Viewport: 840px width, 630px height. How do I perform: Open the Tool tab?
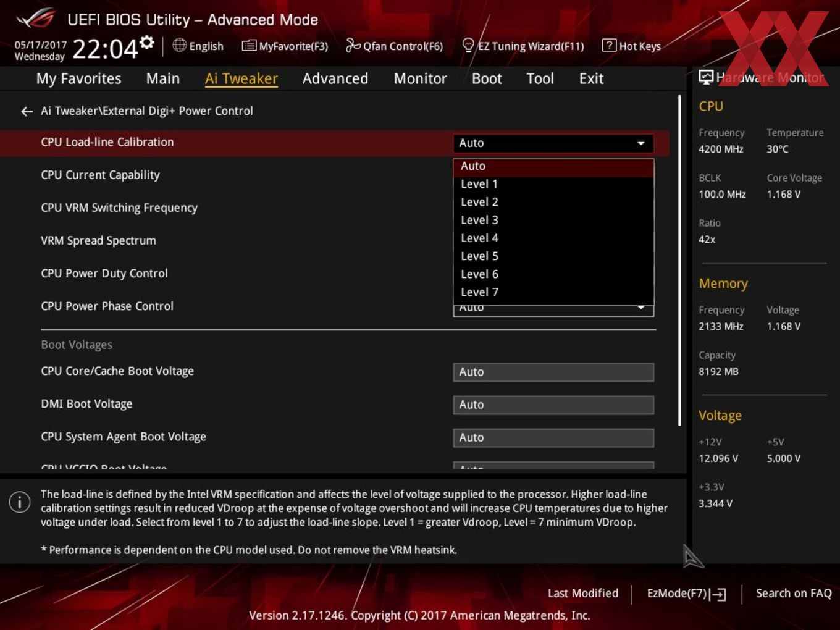(540, 78)
